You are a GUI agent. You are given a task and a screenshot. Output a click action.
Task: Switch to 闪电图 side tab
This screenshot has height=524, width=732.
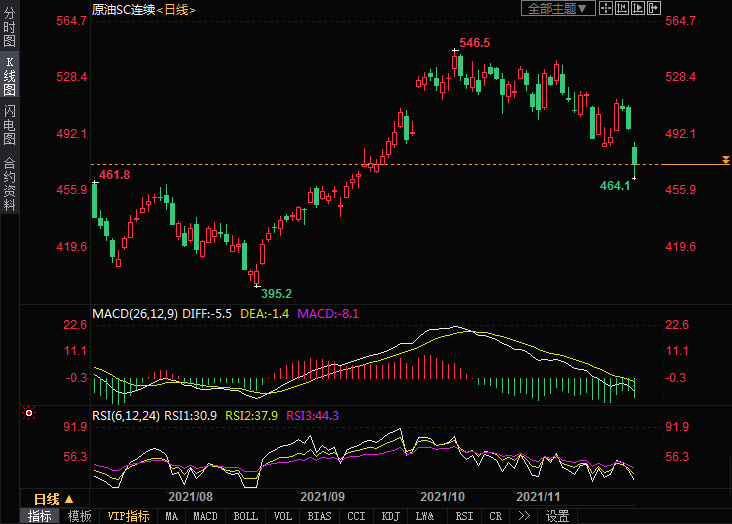tap(9, 126)
